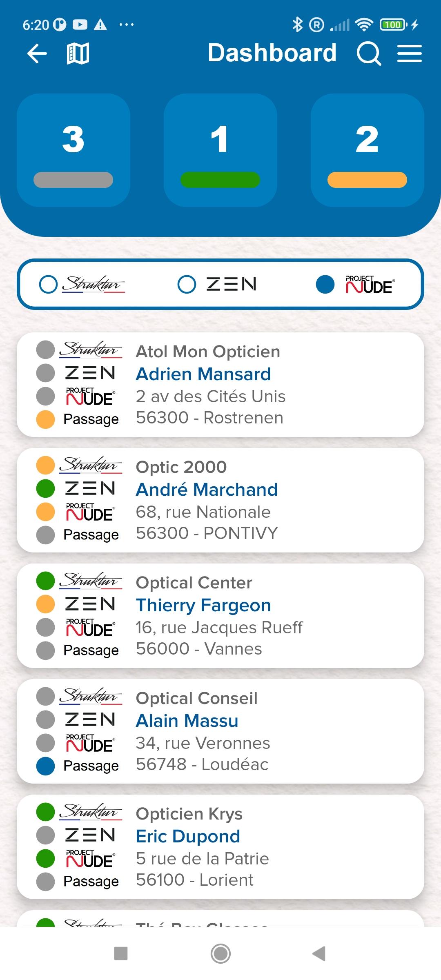The height and width of the screenshot is (980, 441).
Task: Click blue Passage dot for Optical Conseil
Action: [x=45, y=766]
